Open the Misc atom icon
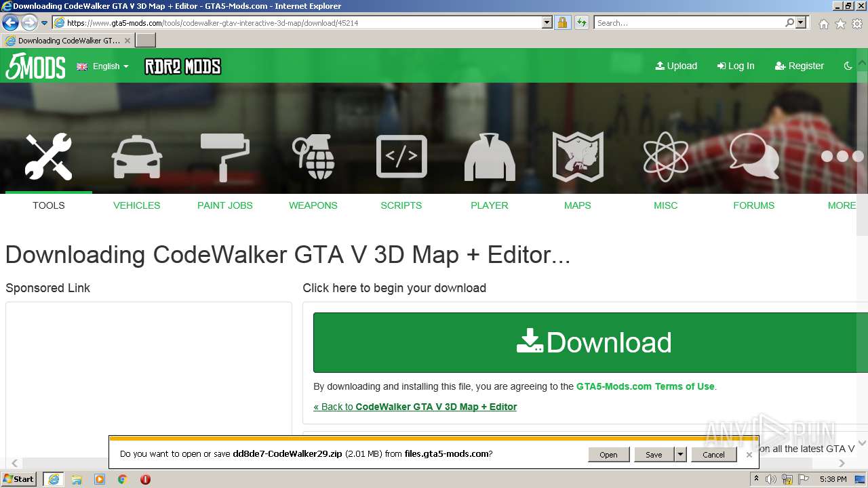The image size is (868, 488). 666,157
